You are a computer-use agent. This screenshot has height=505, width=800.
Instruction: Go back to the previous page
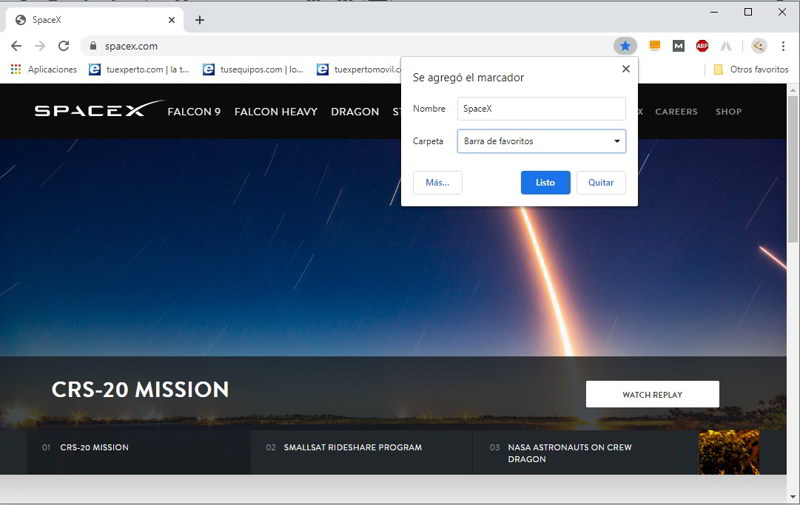(16, 46)
